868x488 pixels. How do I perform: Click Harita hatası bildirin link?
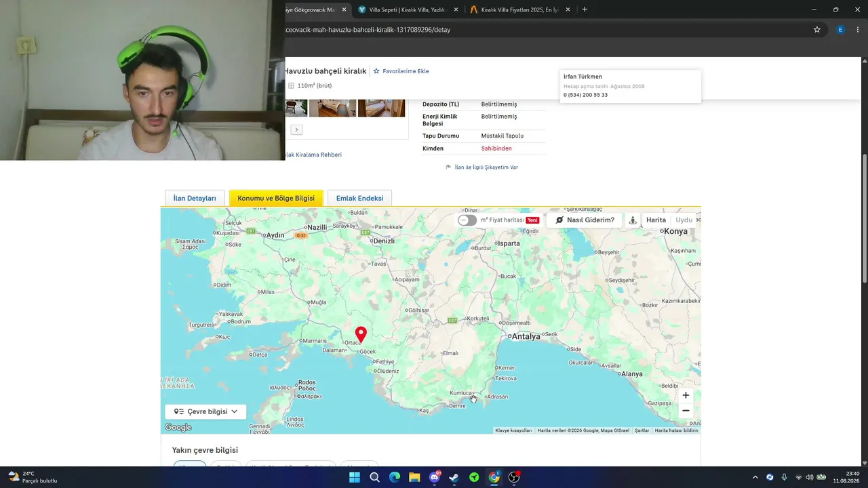[676, 430]
